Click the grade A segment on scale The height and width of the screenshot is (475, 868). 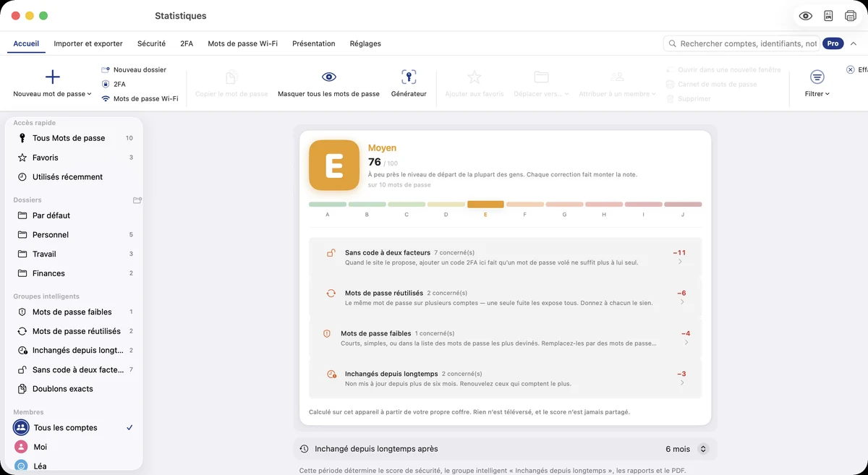[328, 205]
